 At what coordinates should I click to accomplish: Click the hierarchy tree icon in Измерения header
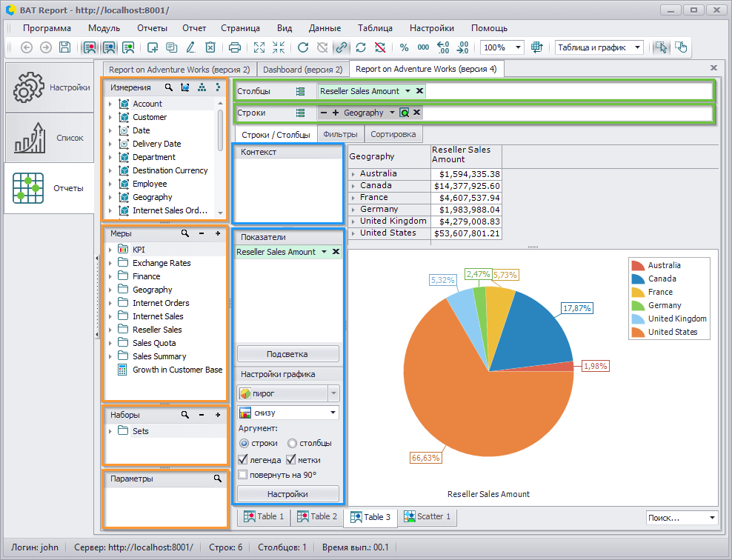pyautogui.click(x=202, y=87)
